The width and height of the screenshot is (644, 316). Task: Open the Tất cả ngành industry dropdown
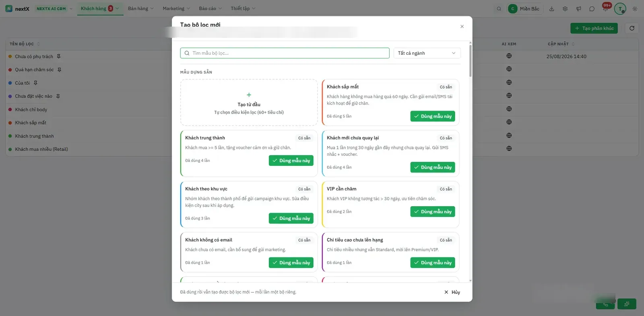pos(427,53)
